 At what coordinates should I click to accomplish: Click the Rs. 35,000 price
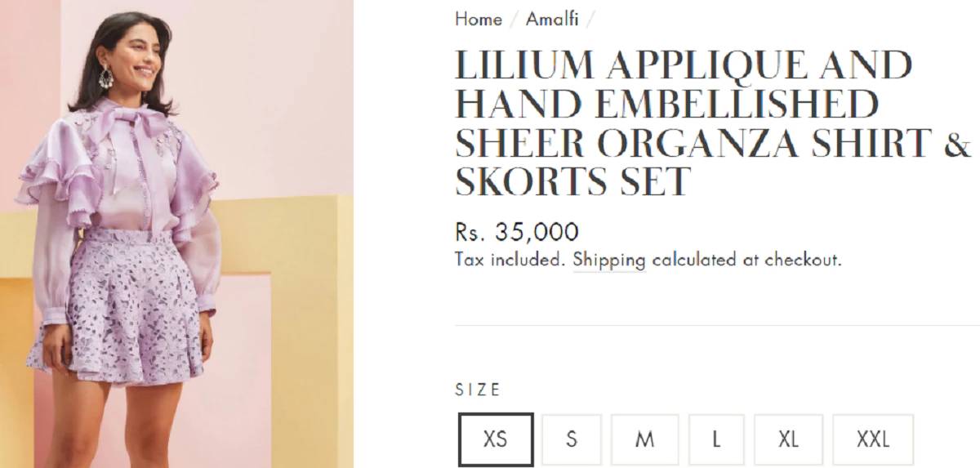tap(517, 233)
